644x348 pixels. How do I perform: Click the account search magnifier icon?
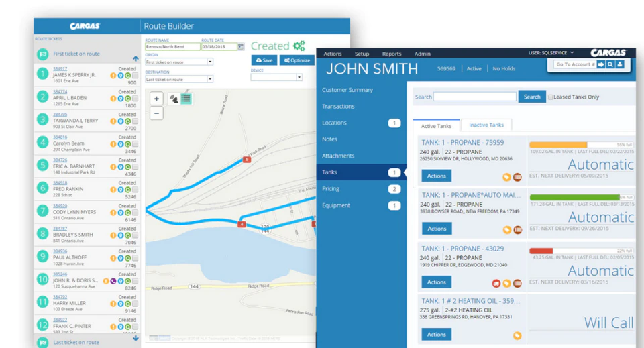click(x=610, y=64)
